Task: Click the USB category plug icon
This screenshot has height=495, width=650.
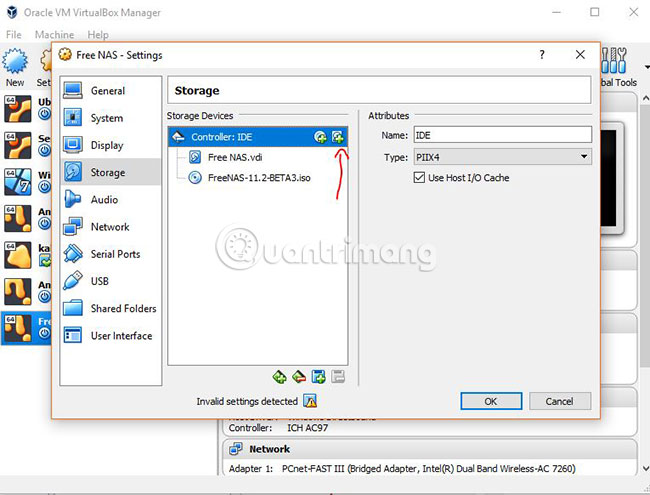Action: pyautogui.click(x=73, y=281)
